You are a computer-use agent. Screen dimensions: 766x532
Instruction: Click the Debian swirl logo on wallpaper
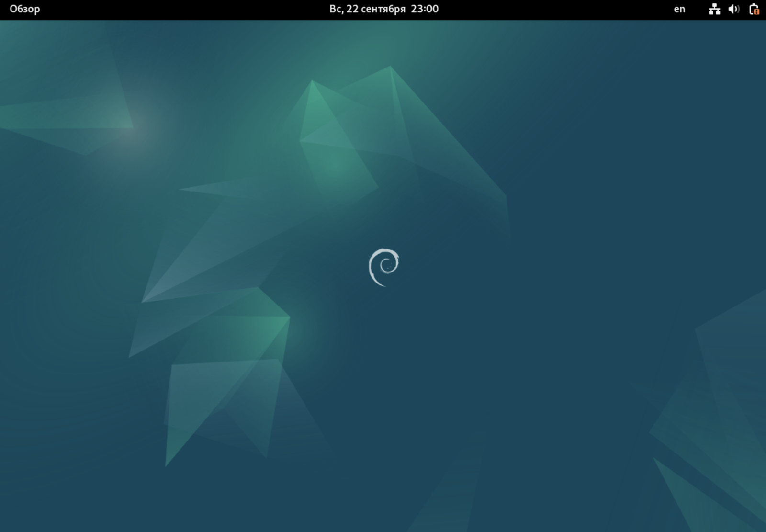point(384,267)
